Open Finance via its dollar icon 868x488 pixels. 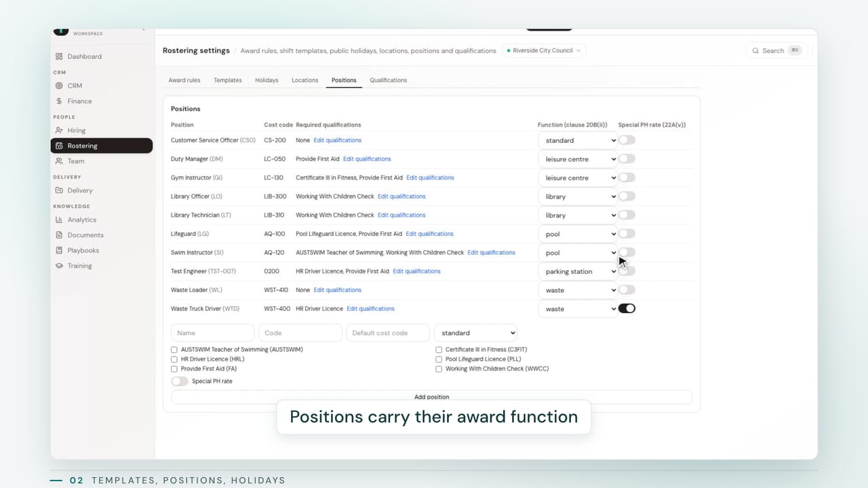pyautogui.click(x=59, y=101)
